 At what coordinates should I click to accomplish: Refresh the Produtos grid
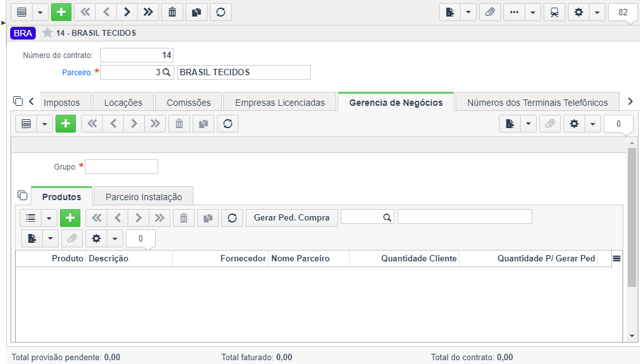(x=232, y=218)
